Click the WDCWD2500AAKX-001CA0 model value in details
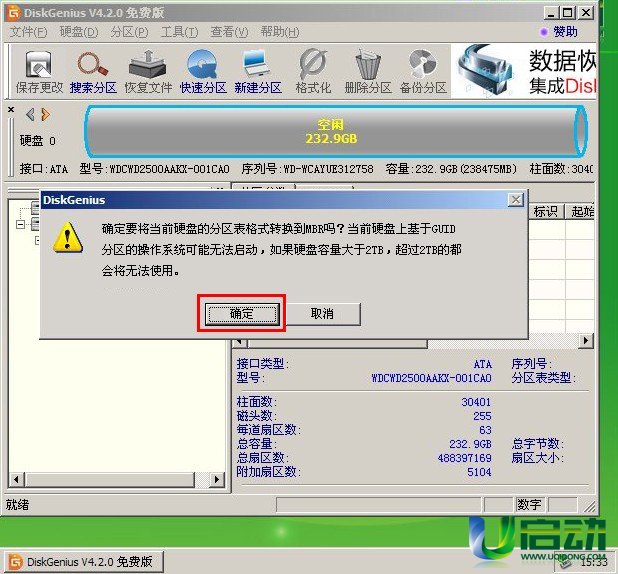 [431, 378]
